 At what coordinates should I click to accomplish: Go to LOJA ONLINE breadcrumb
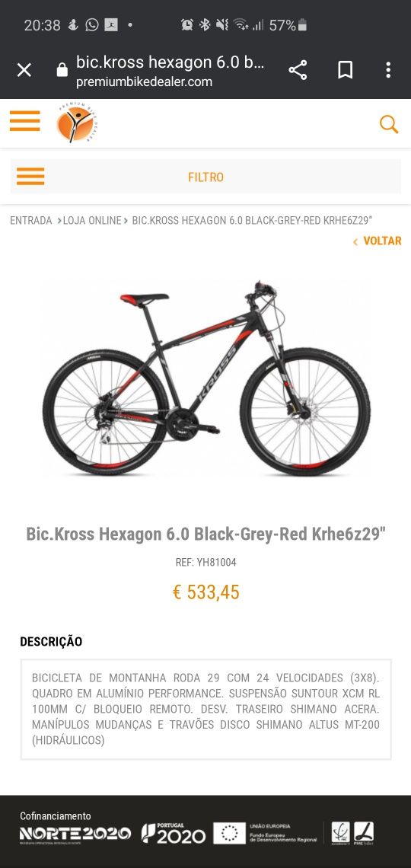[92, 220]
